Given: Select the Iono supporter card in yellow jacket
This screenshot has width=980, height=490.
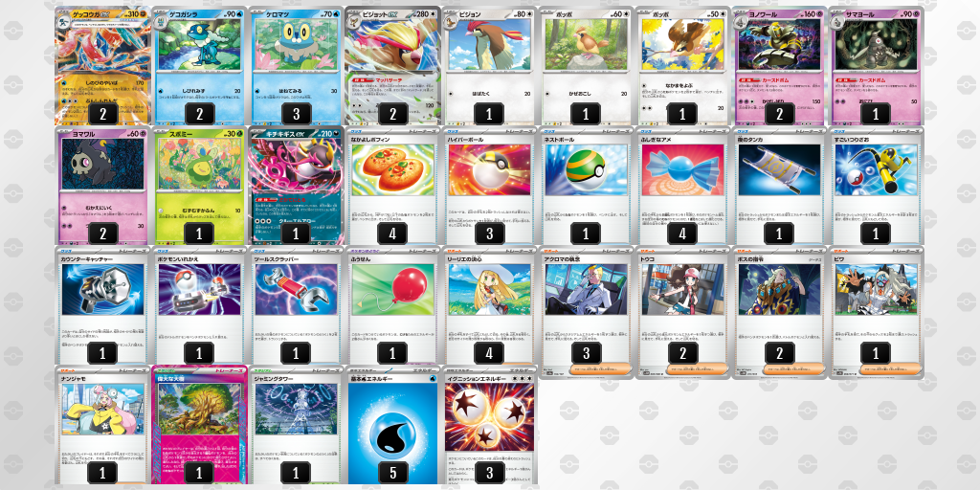Looking at the screenshot, I should [102, 426].
